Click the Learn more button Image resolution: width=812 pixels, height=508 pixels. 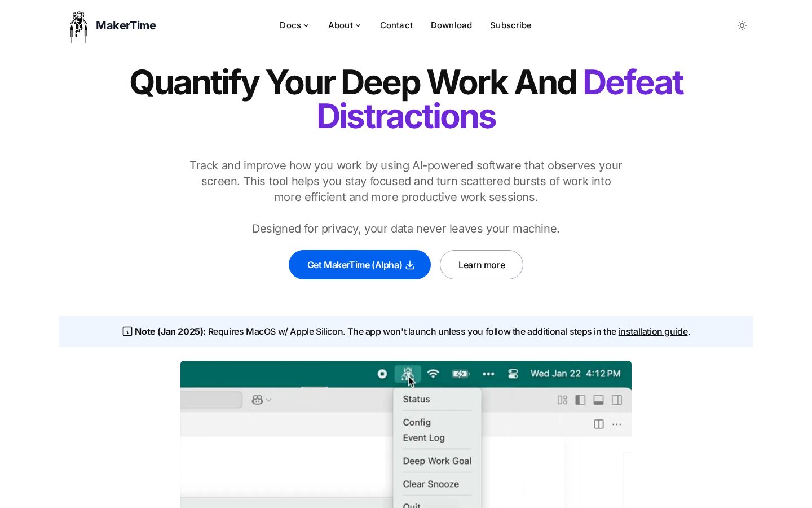coord(482,265)
